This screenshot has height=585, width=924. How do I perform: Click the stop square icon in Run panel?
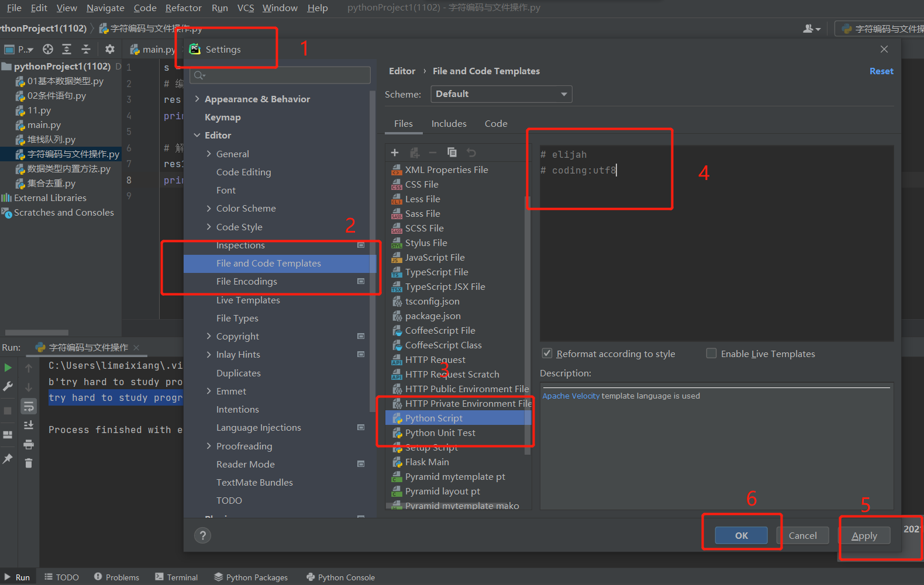tap(8, 411)
